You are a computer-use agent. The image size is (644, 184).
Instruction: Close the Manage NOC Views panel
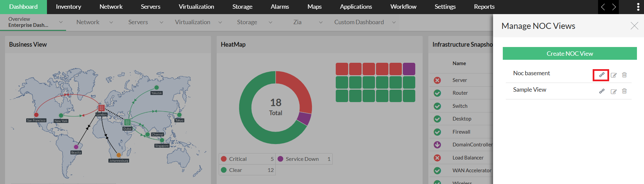[634, 26]
